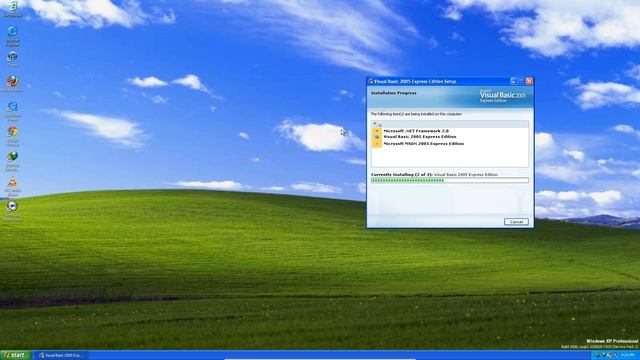
Task: Click the 'Installation Progress' heading
Action: point(393,93)
